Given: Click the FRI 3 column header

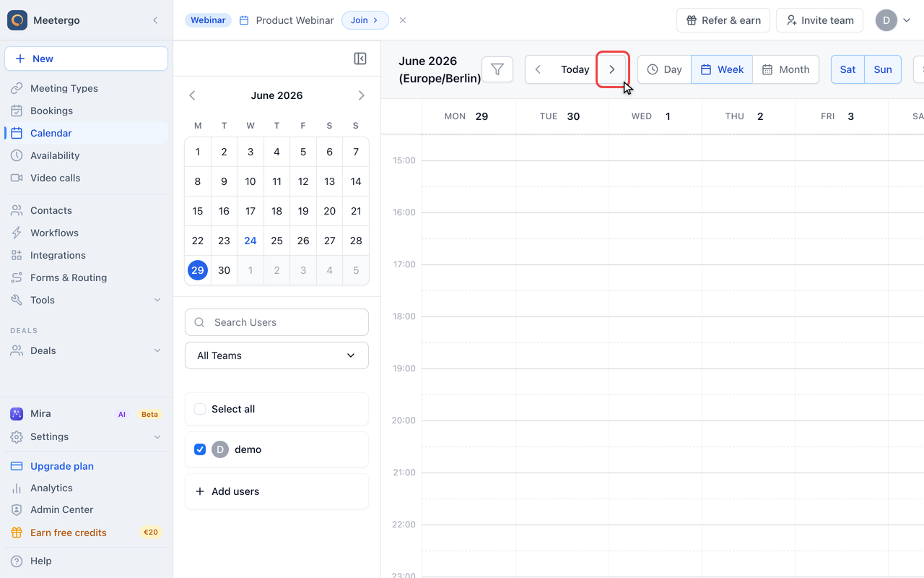Looking at the screenshot, I should pyautogui.click(x=842, y=116).
